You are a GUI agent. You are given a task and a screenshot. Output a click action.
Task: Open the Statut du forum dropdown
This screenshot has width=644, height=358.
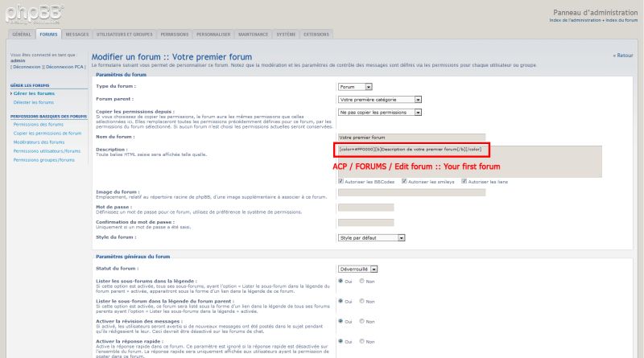click(357, 270)
